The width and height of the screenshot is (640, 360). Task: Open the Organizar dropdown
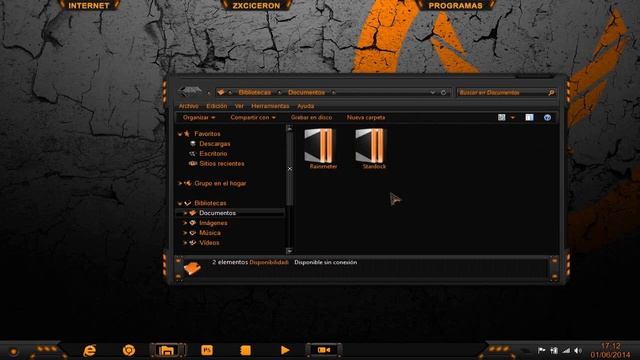[199, 118]
